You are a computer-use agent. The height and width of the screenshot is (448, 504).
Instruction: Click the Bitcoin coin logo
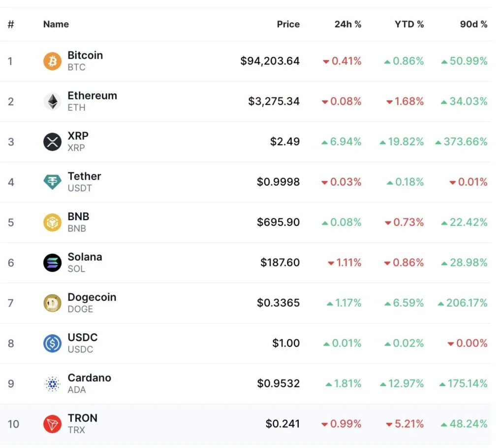pos(52,61)
